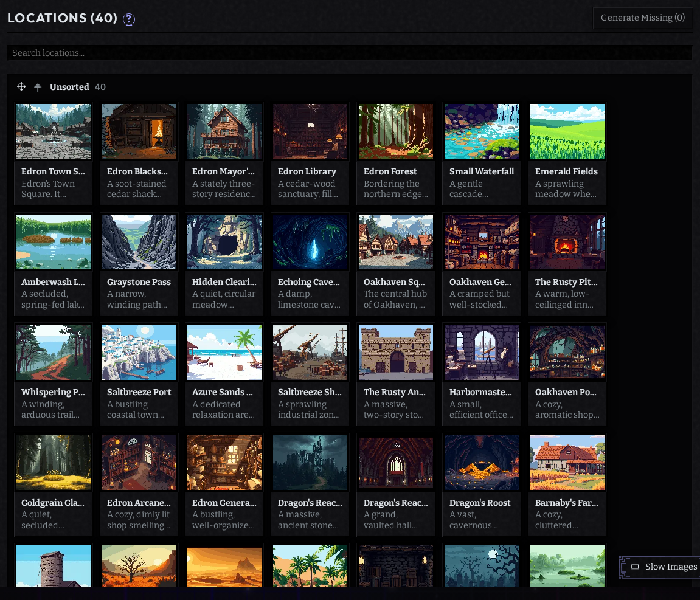This screenshot has width=700, height=600.
Task: Open the Oakhaven General store thumbnail
Action: tap(482, 242)
